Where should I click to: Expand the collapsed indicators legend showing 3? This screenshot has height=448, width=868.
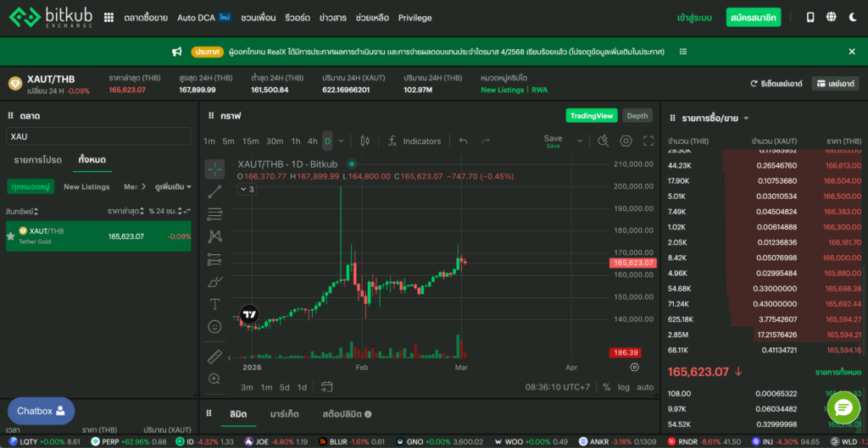247,189
